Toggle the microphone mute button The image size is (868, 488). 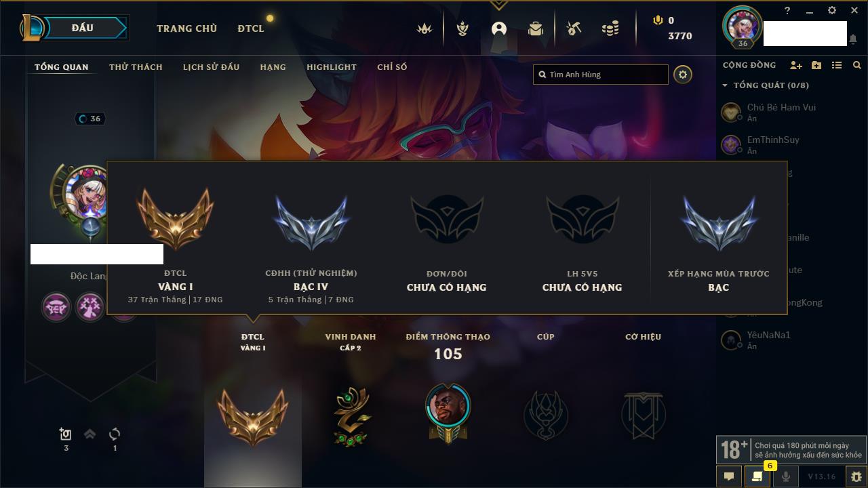(786, 476)
